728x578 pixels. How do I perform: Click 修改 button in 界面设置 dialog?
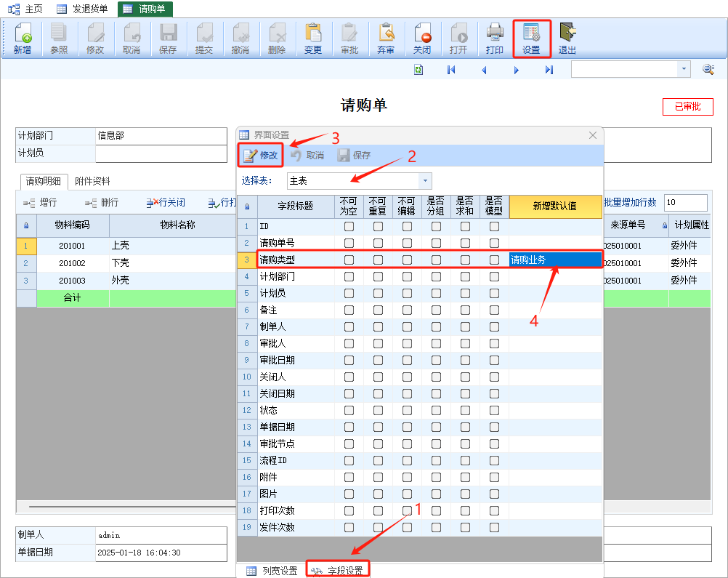tap(260, 155)
